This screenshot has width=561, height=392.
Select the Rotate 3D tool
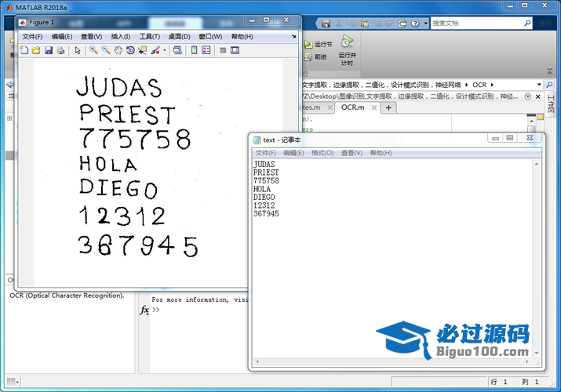(x=130, y=50)
